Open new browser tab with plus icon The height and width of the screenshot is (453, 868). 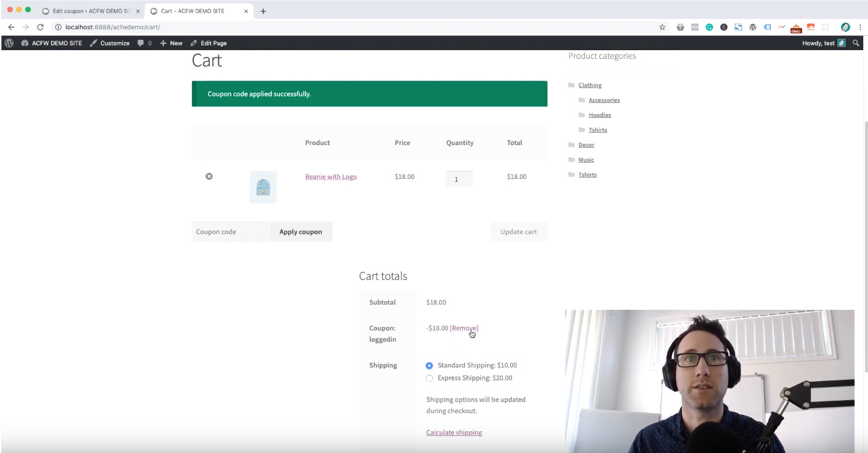[263, 11]
